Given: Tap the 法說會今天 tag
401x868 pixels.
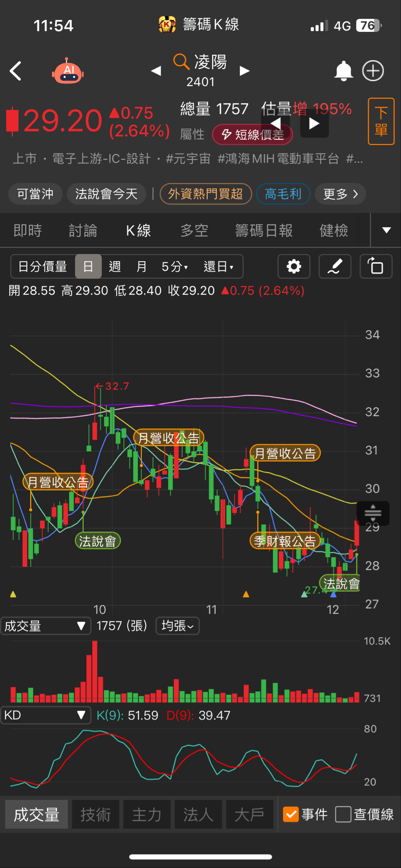Looking at the screenshot, I should click(x=106, y=194).
